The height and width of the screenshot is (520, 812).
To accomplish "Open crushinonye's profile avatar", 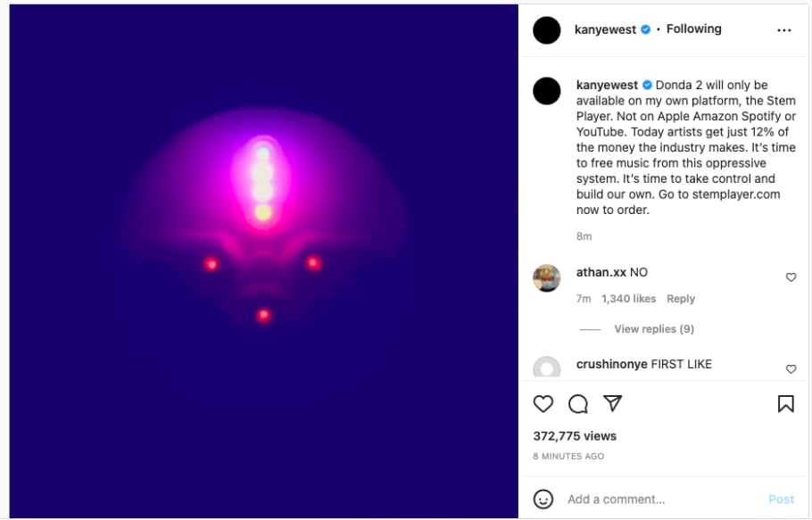I will pos(547,368).
